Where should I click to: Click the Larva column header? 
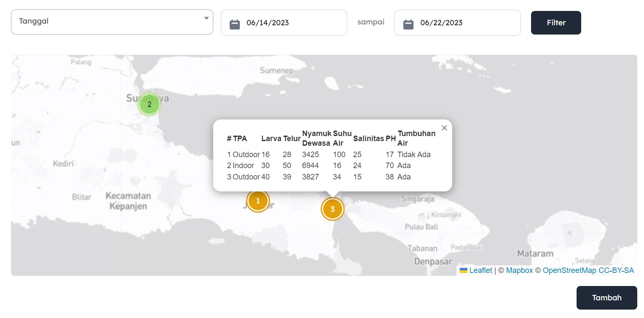click(271, 139)
